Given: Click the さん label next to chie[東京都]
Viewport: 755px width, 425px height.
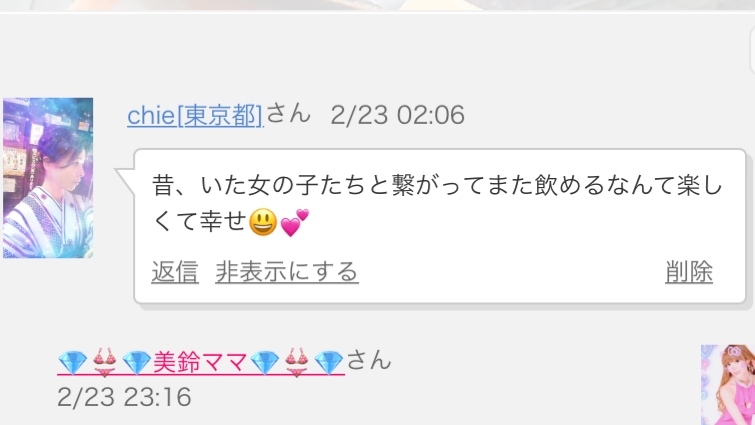Looking at the screenshot, I should point(288,115).
